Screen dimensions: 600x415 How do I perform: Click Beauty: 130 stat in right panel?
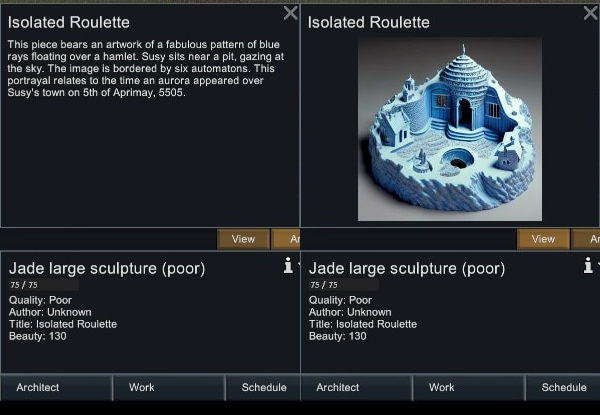(x=337, y=336)
